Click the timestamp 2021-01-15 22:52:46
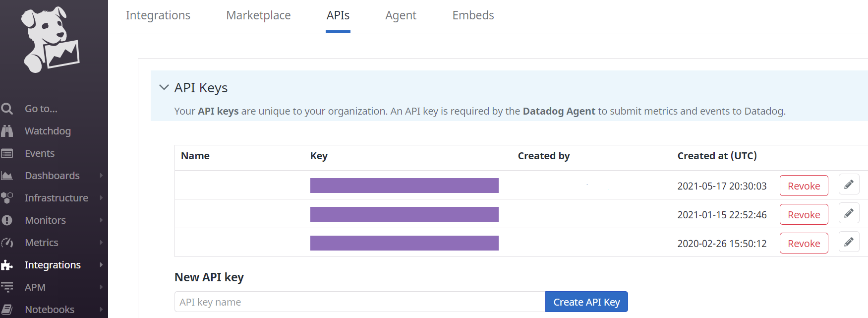This screenshot has height=318, width=868. (722, 215)
